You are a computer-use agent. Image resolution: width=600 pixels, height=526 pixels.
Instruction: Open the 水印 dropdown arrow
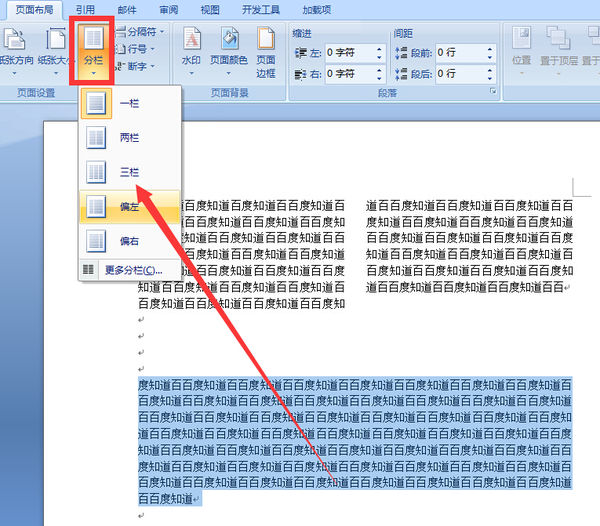pyautogui.click(x=191, y=73)
